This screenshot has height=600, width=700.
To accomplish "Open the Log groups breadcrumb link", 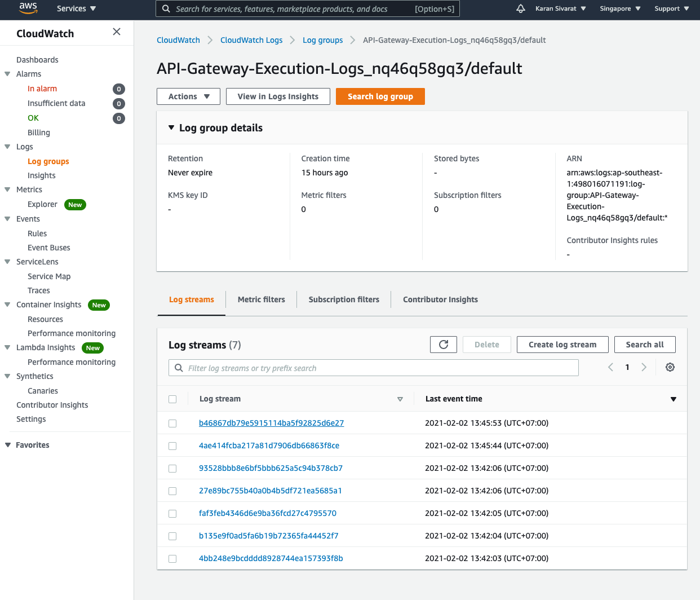I will (x=322, y=40).
